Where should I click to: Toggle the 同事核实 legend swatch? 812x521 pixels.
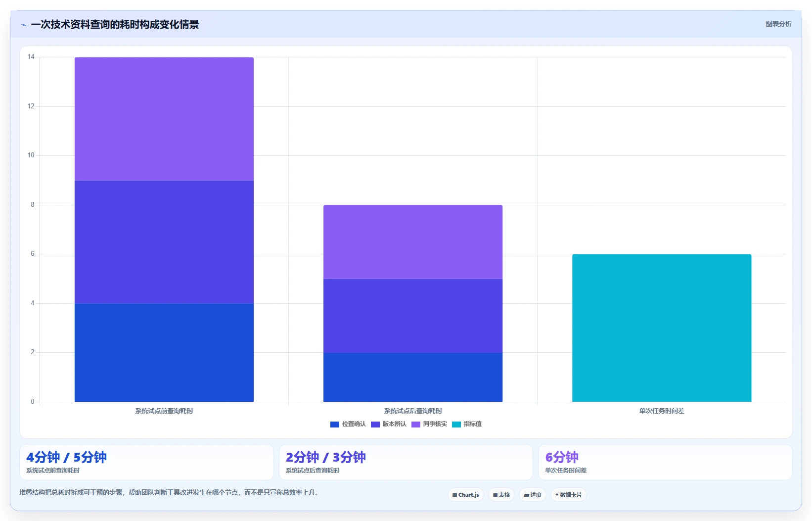tap(416, 424)
